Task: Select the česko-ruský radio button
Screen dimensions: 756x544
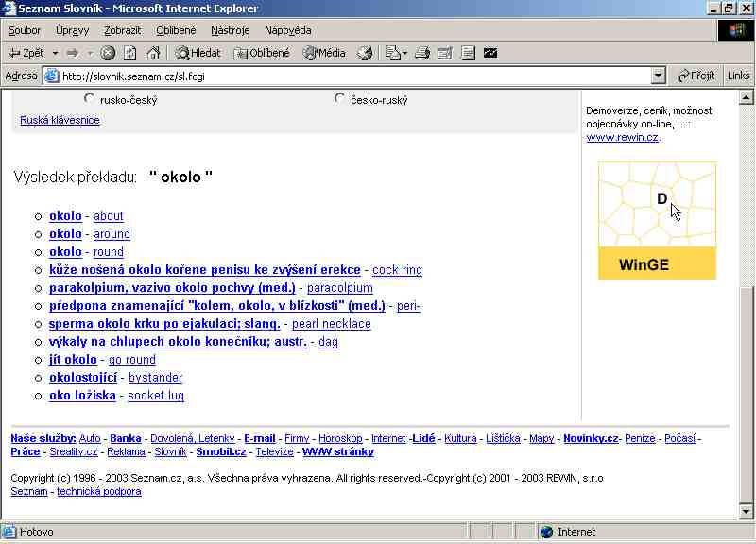Action: tap(339, 99)
